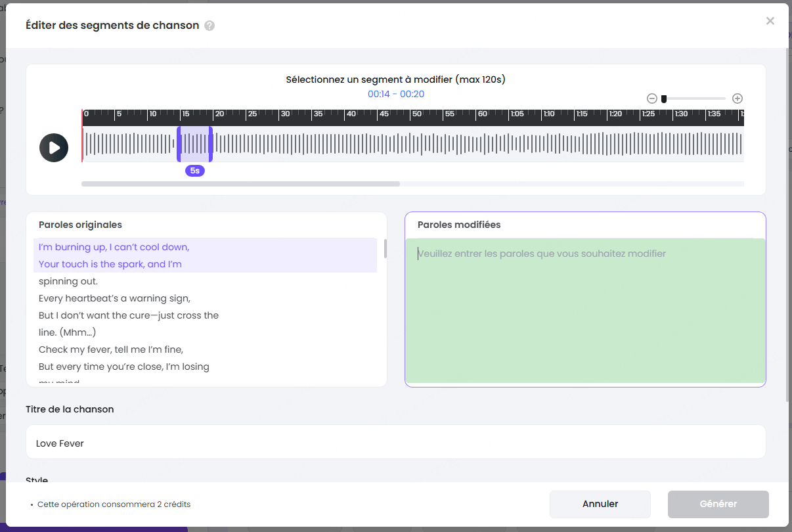Close the song segment editor dialog

[x=770, y=21]
